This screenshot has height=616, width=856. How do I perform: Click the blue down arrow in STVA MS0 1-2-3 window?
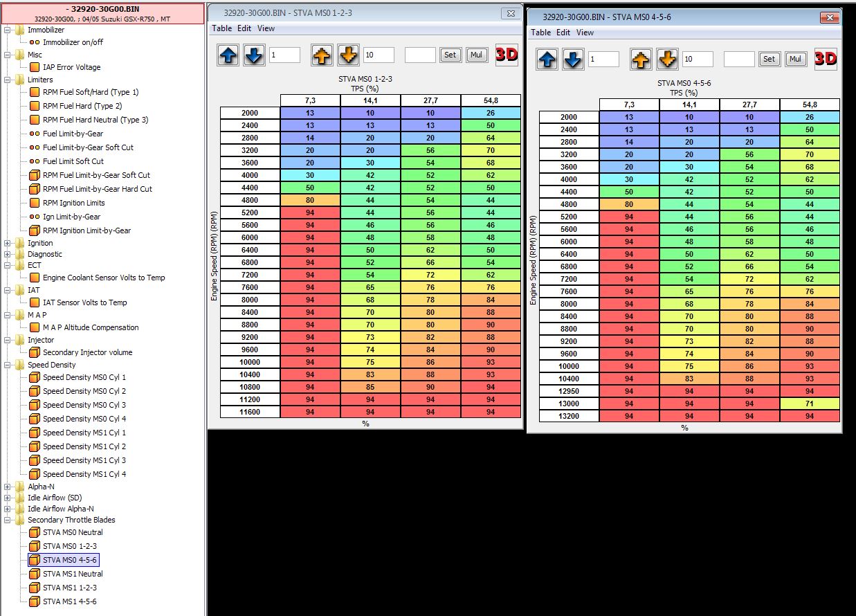pos(254,55)
